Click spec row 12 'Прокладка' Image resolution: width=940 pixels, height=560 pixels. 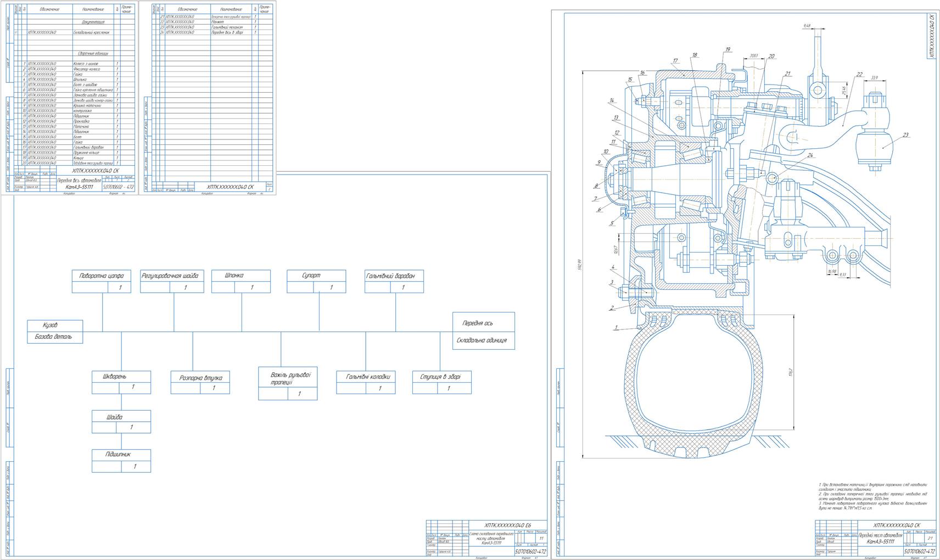point(74,121)
